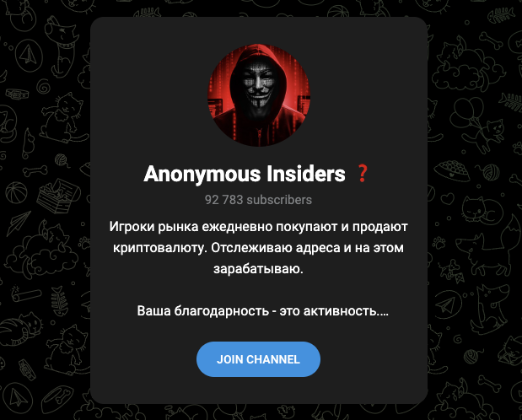Select the 92 783 subscribers count
Screen dimensions: 522x420
click(x=258, y=200)
